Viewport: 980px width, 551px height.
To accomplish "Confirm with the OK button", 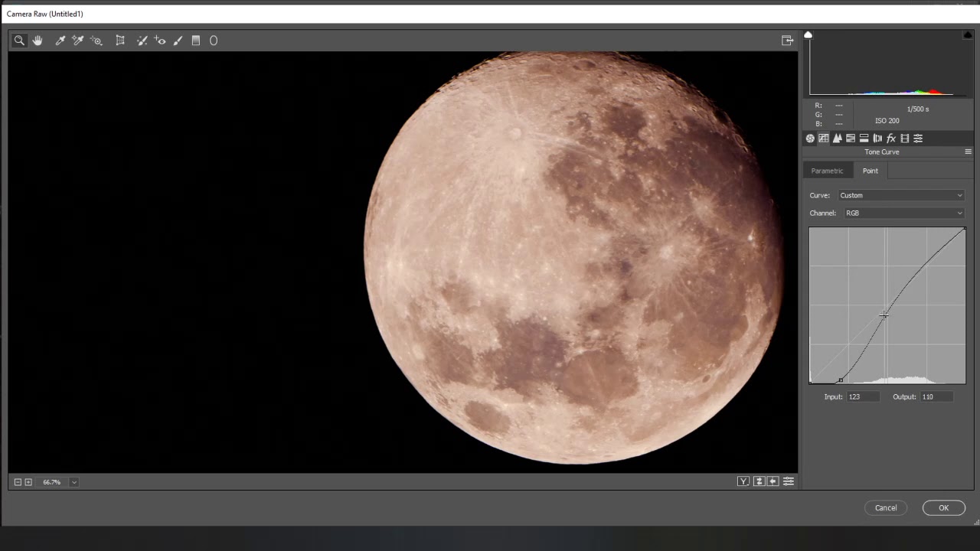I will 944,508.
